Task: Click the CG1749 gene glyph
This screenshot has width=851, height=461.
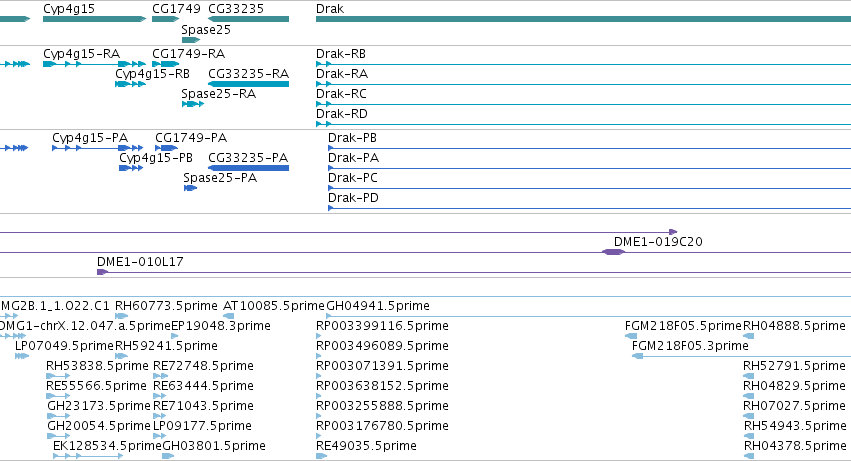Action: (x=166, y=19)
